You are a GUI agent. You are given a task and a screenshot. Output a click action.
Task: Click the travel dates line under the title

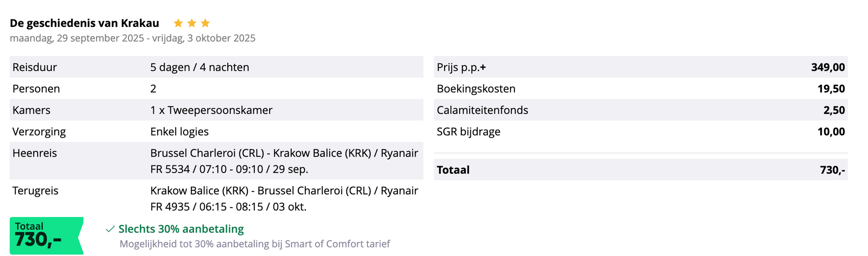(132, 38)
